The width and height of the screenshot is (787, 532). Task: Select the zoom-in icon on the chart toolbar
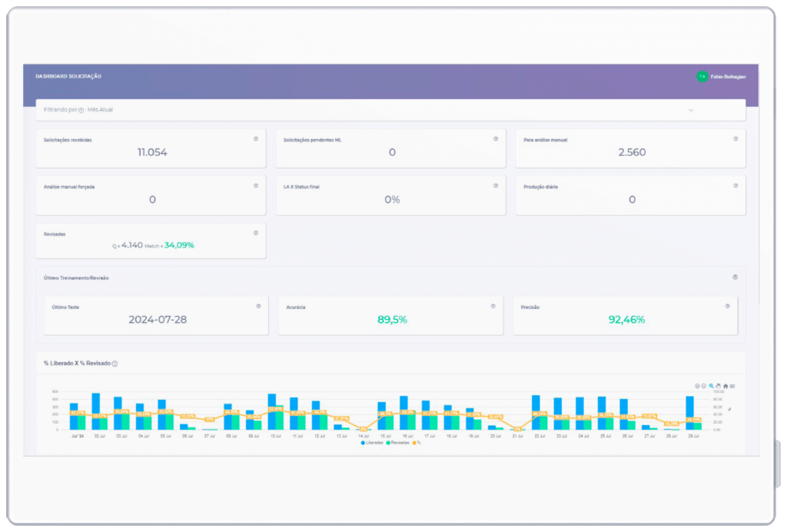click(x=697, y=385)
